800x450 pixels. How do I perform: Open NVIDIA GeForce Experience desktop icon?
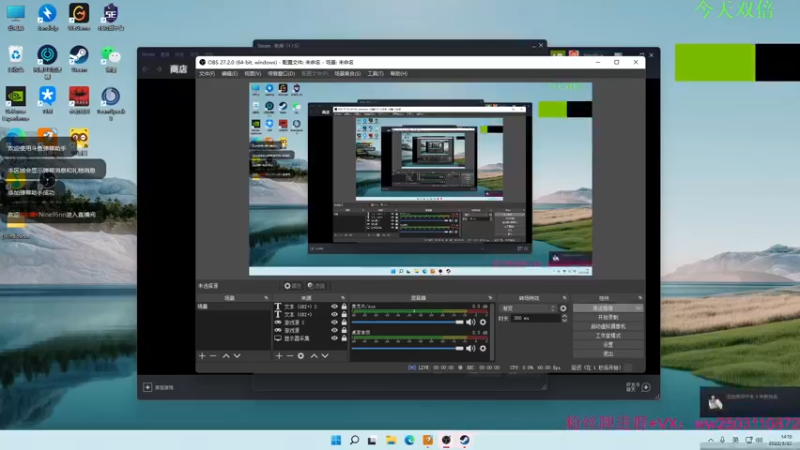coord(16,104)
